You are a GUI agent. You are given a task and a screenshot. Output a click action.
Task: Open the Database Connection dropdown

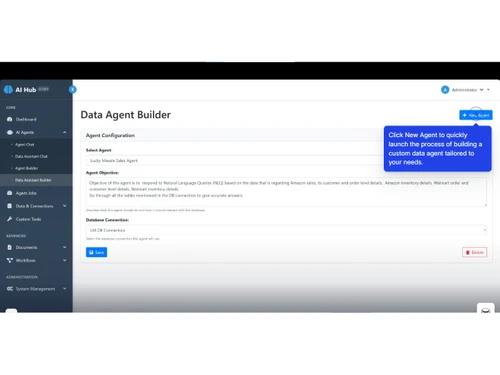coord(286,230)
